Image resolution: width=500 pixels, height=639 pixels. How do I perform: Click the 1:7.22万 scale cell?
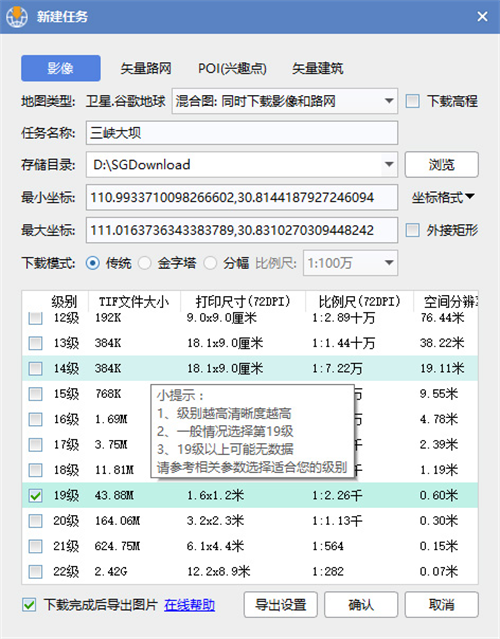point(337,369)
